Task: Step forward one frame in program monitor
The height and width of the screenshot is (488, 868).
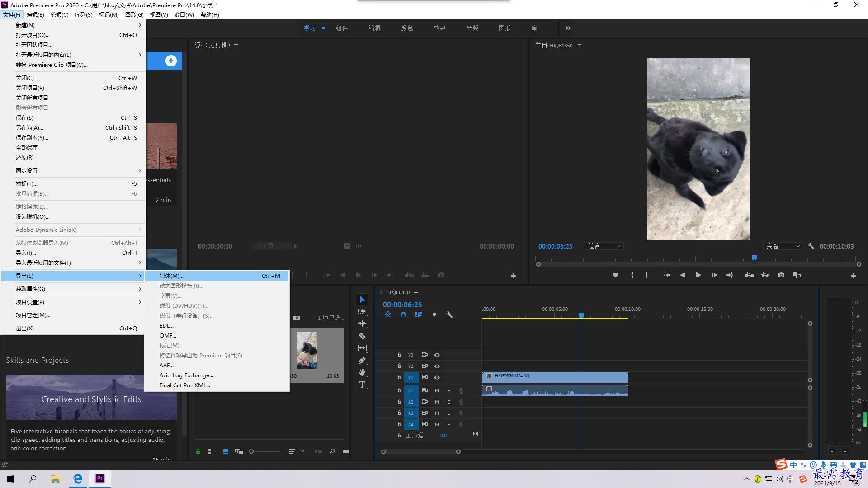Action: coord(714,275)
